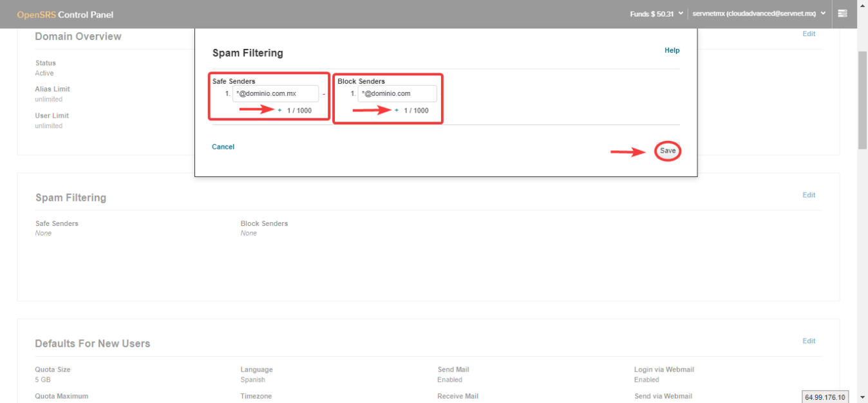The width and height of the screenshot is (868, 403).
Task: Click the Safe Senders address input field
Action: click(x=276, y=94)
